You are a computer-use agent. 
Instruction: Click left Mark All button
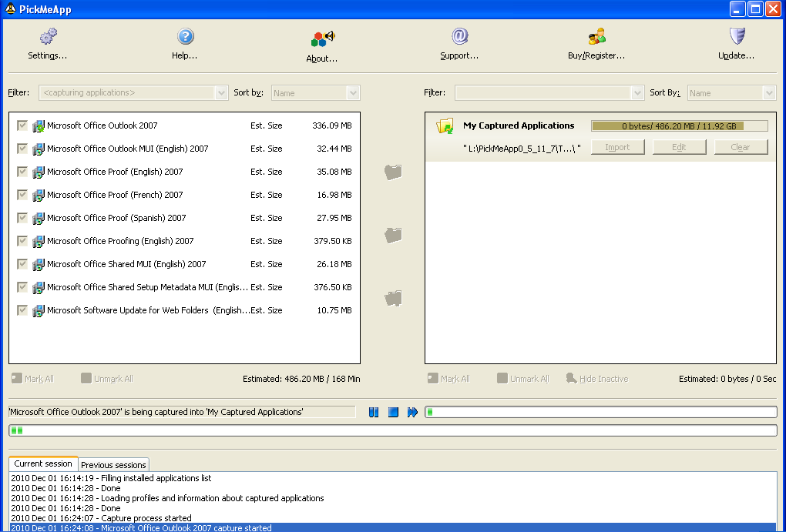coord(32,379)
